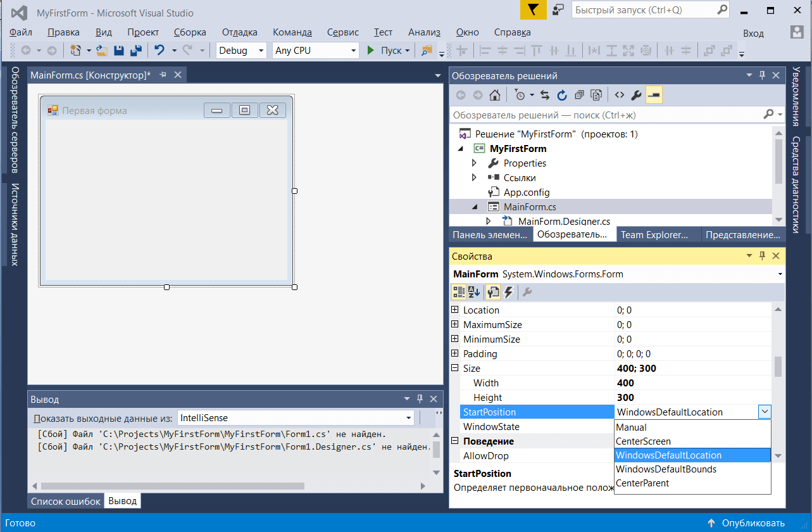Click the Save All double-disk icon
812x532 pixels.
pyautogui.click(x=135, y=51)
